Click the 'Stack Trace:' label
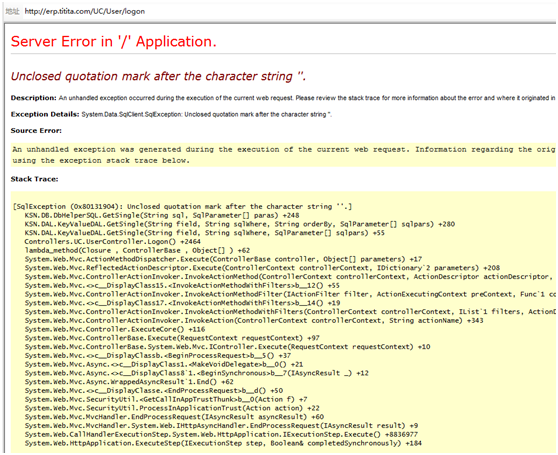This screenshot has height=455, width=558. click(x=34, y=179)
